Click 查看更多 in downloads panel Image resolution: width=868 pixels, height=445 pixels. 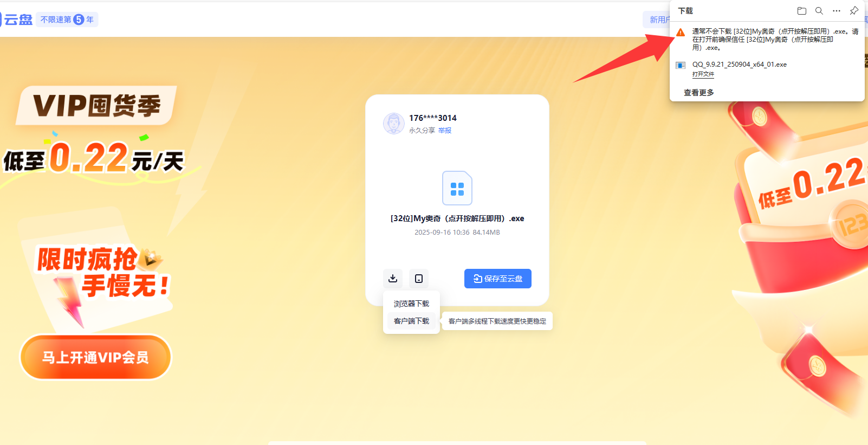point(698,93)
